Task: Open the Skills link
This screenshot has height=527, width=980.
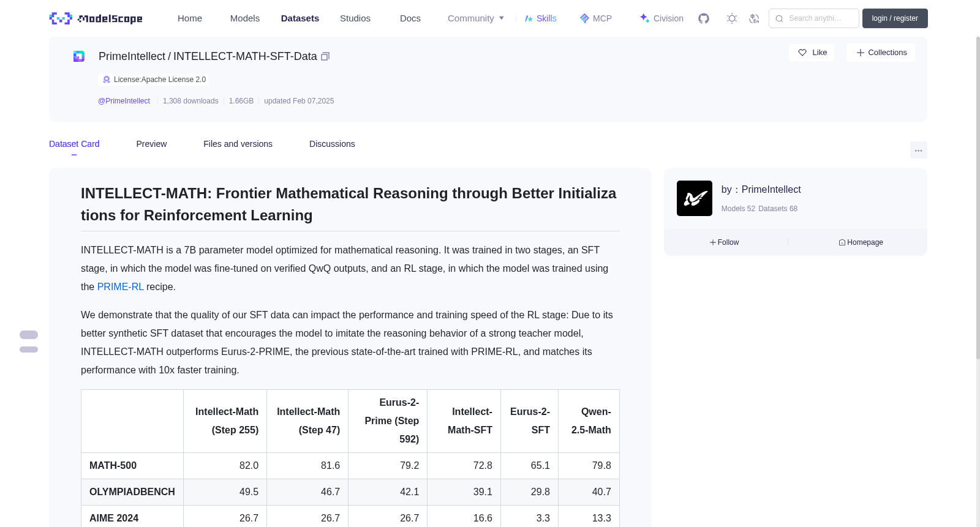Action: [541, 18]
